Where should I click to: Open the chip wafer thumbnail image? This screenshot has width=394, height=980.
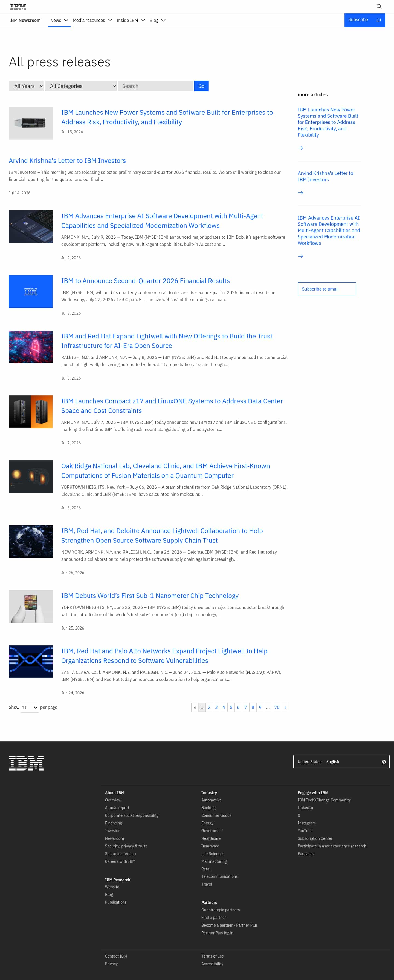[x=30, y=607]
